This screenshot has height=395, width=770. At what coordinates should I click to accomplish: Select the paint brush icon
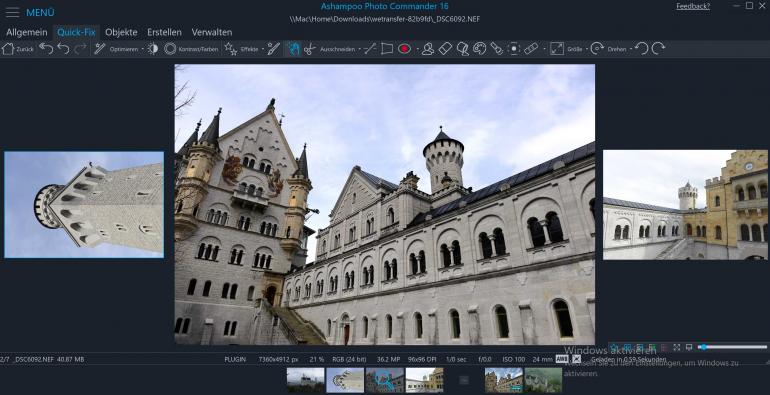[274, 49]
